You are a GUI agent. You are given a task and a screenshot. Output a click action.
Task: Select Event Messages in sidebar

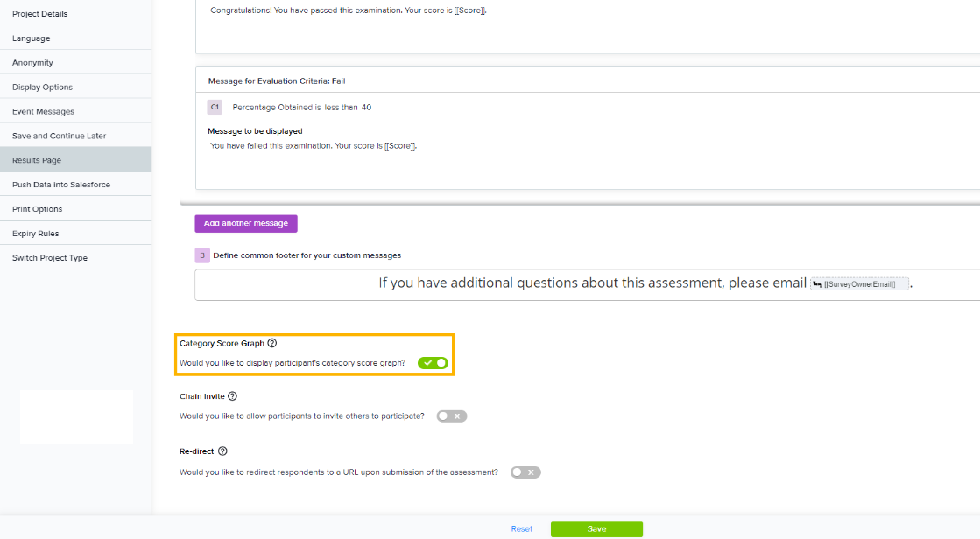[43, 112]
